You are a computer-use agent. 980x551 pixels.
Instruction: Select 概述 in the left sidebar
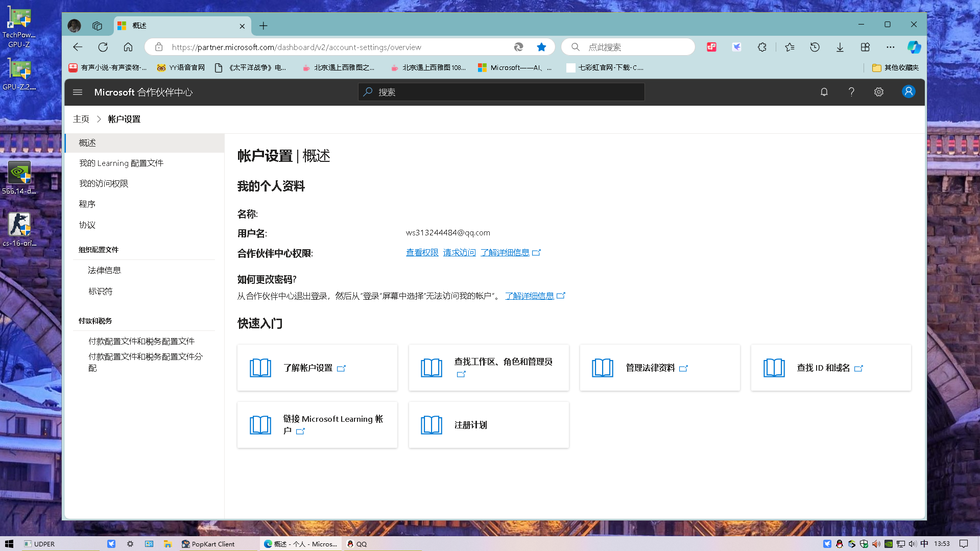[145, 143]
